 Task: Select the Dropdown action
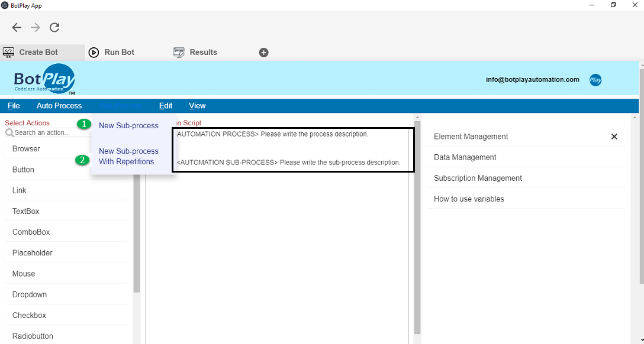click(x=66, y=295)
